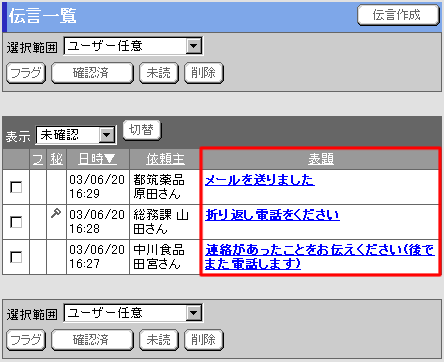Click the top 未読 button
This screenshot has height=362, width=444.
(159, 73)
